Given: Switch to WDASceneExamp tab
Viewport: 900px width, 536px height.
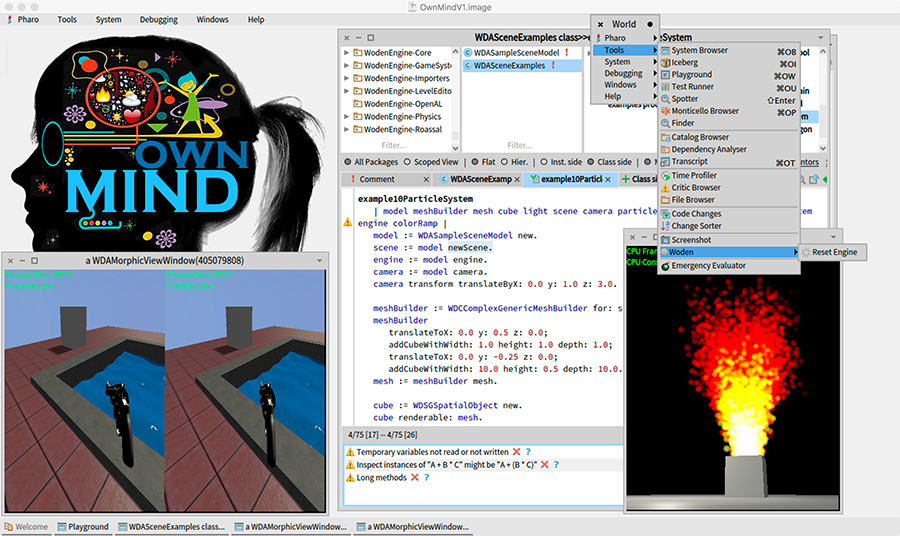Looking at the screenshot, I should coord(480,180).
